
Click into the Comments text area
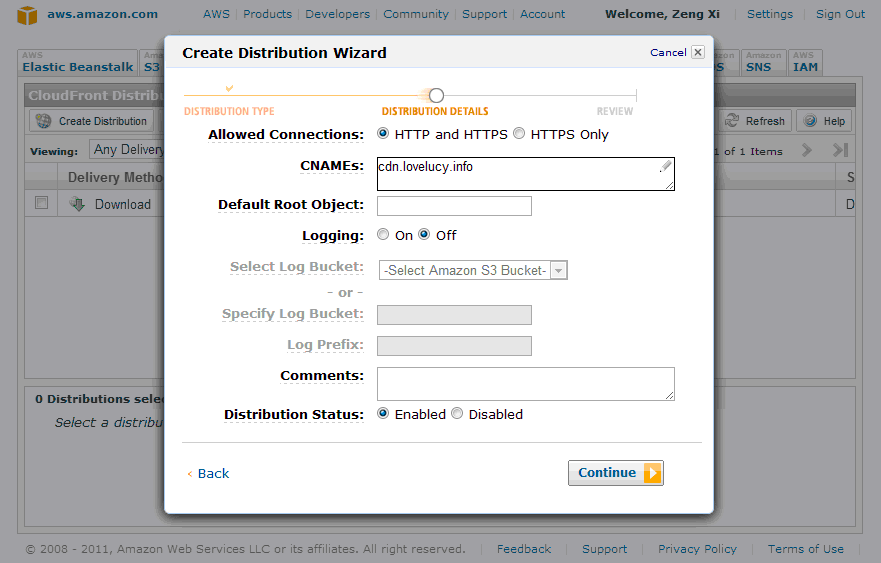pyautogui.click(x=525, y=384)
